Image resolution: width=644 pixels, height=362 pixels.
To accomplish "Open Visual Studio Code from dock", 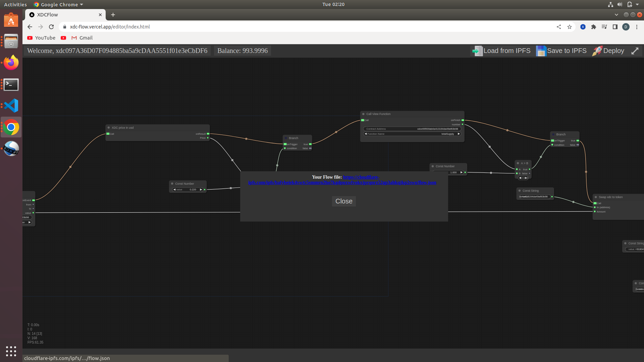I will point(11,106).
